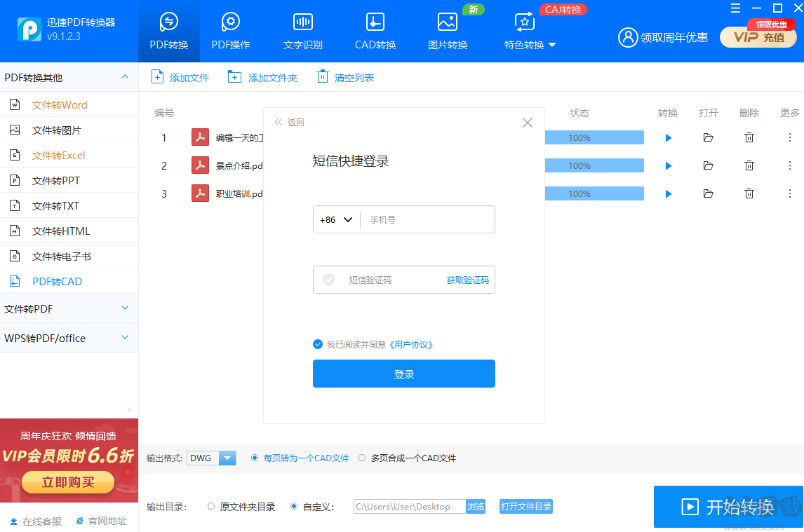Close the 短信快捷登录 dialog
The image size is (804, 532).
(527, 123)
